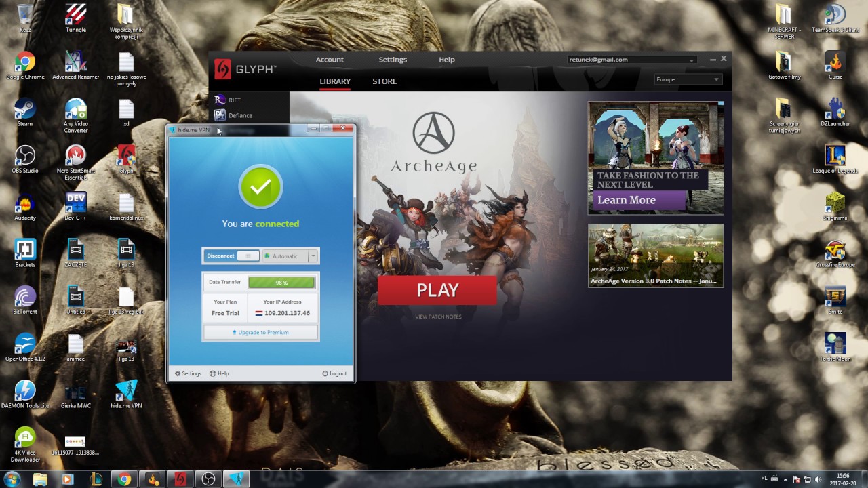
Task: Open Windows Explorer from the taskbar
Action: pos(40,479)
